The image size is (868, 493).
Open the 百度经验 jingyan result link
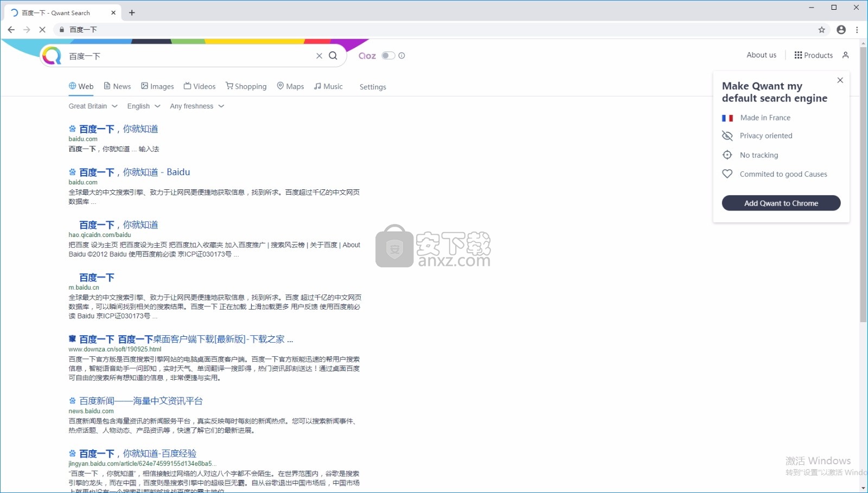tap(138, 454)
